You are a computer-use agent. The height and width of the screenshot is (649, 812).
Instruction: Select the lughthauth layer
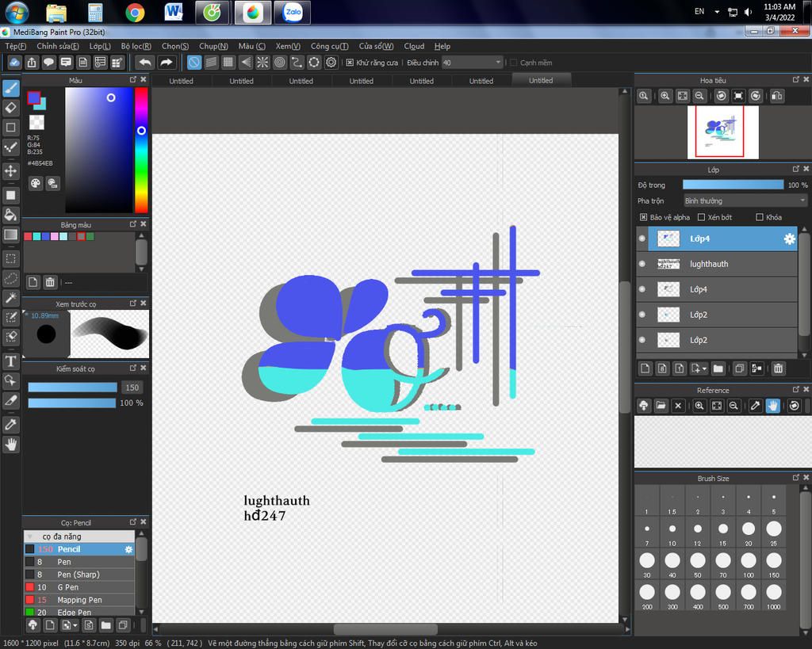(722, 264)
